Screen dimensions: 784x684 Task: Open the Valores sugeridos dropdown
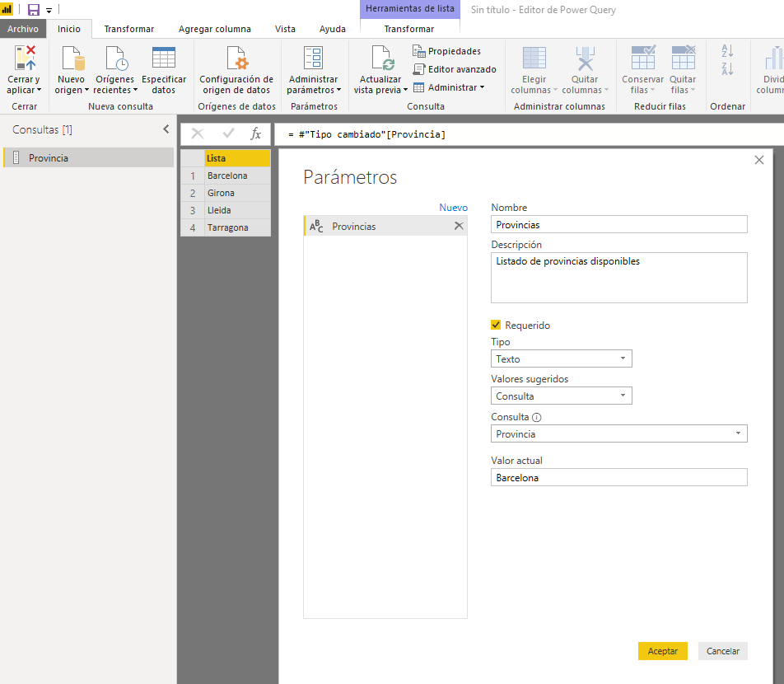(561, 396)
